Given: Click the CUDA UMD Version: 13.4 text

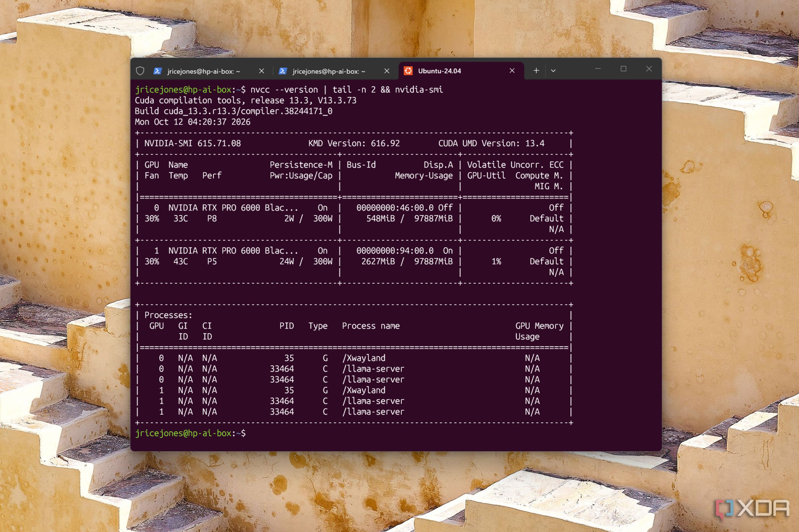Looking at the screenshot, I should tap(491, 144).
